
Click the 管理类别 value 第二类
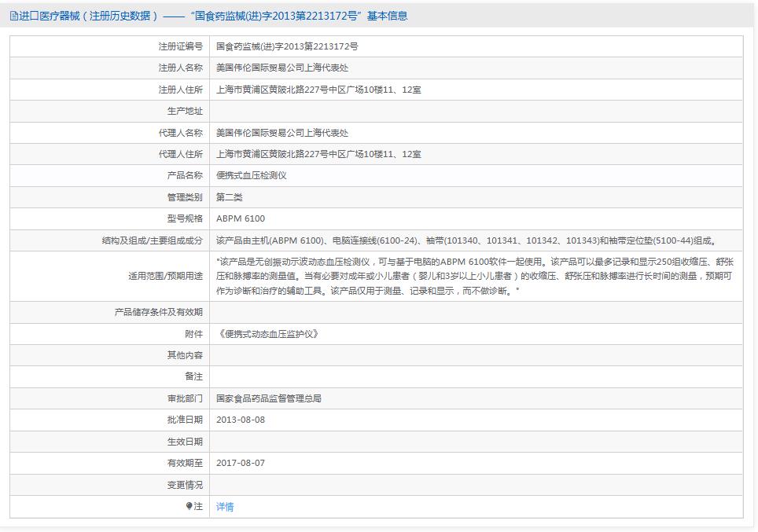[230, 197]
